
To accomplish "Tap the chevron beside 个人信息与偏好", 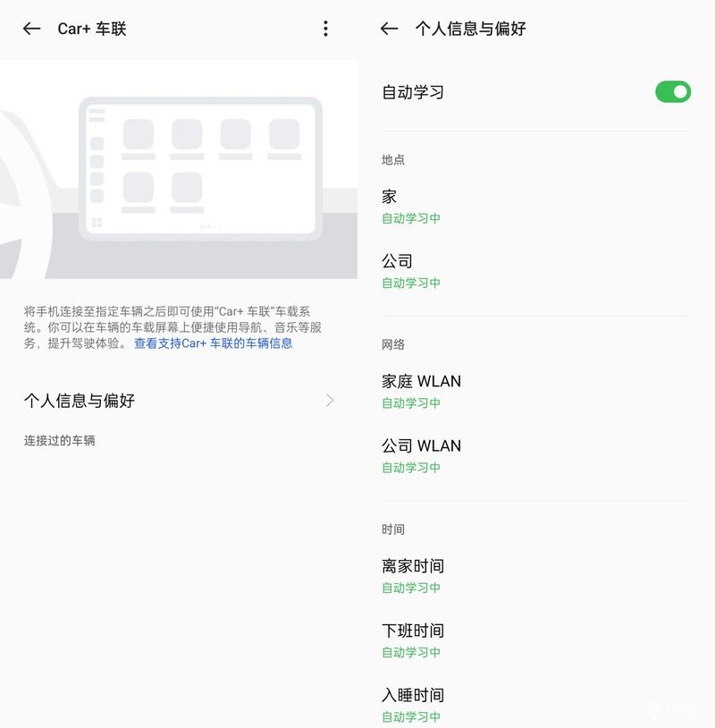I will click(330, 400).
